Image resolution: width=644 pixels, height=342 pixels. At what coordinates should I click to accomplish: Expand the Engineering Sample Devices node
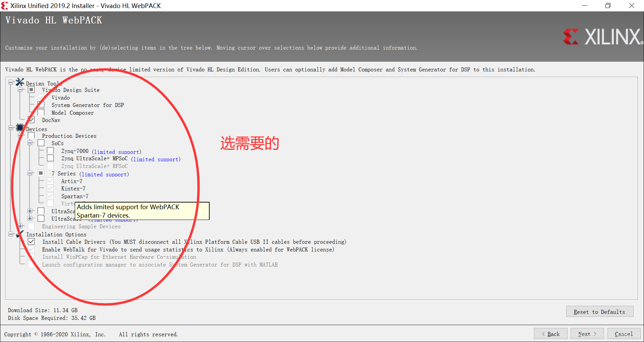[x=20, y=226]
